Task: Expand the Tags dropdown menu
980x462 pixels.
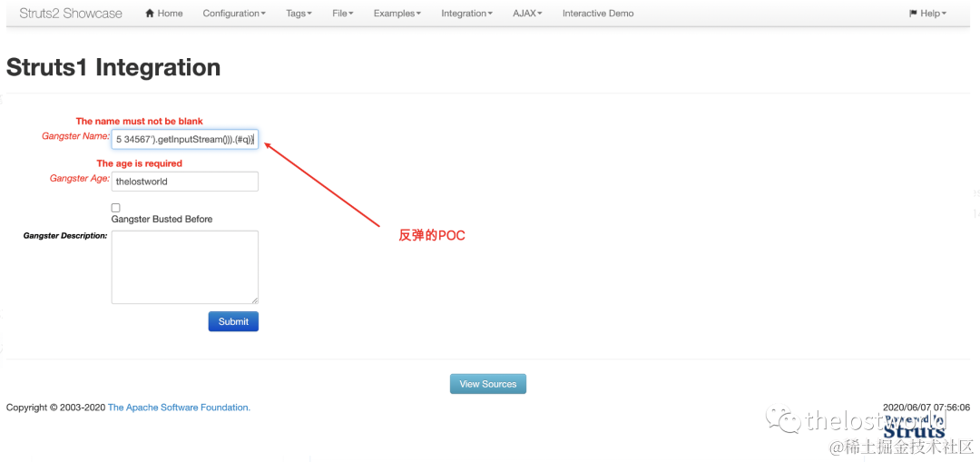Action: (x=299, y=13)
